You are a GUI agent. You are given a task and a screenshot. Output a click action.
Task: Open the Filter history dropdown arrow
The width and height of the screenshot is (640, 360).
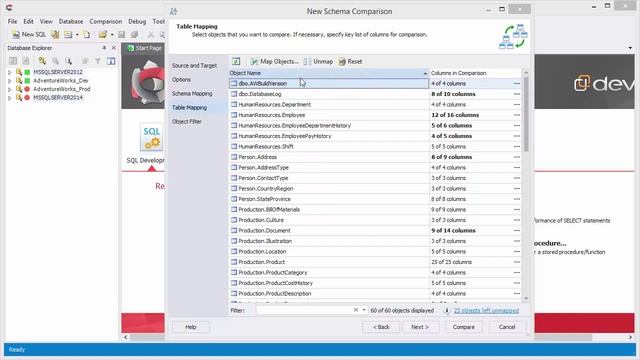click(x=364, y=310)
